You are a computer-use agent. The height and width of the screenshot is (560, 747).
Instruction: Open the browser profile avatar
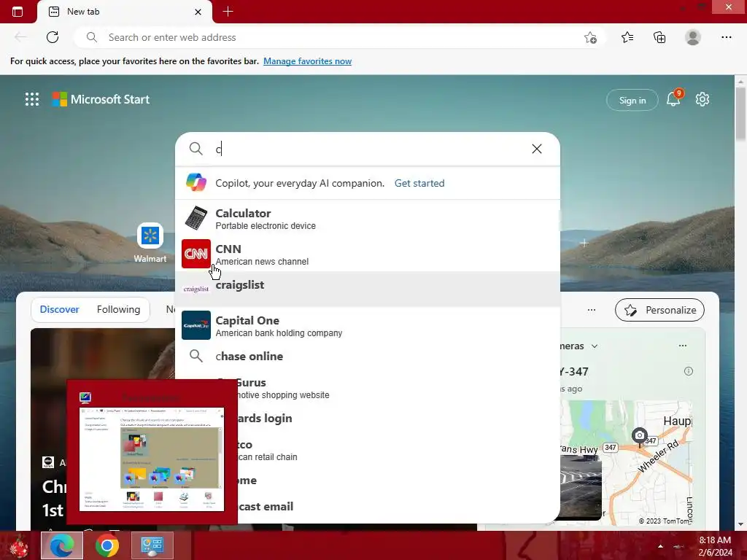pyautogui.click(x=693, y=37)
